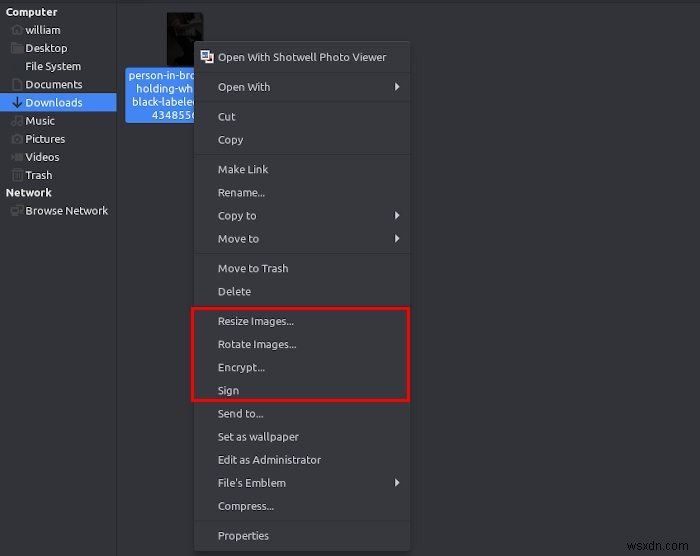The width and height of the screenshot is (700, 556).
Task: Open Music in the sidebar
Action: [x=58, y=121]
